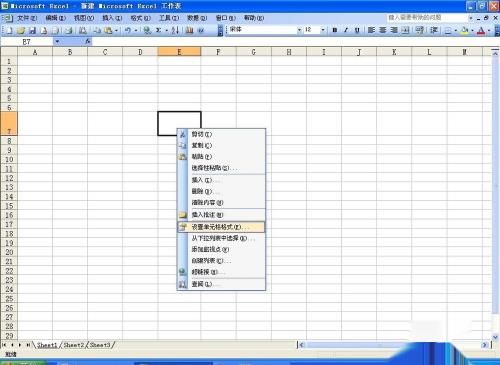Viewport: 500px width, 365px height.
Task: Switch to the Sheet2 tab
Action: click(73, 345)
